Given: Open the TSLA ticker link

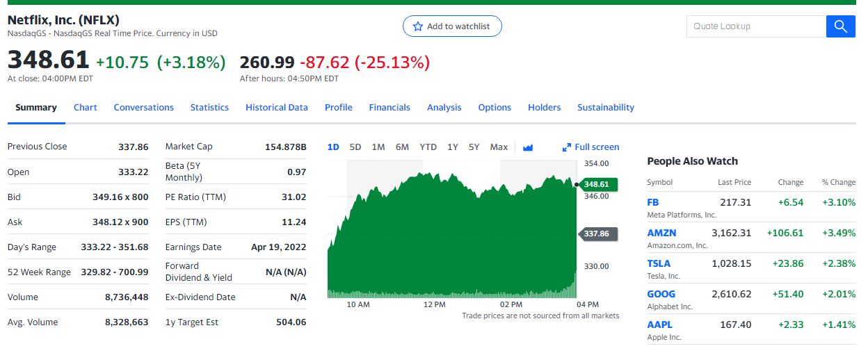Looking at the screenshot, I should [x=659, y=263].
